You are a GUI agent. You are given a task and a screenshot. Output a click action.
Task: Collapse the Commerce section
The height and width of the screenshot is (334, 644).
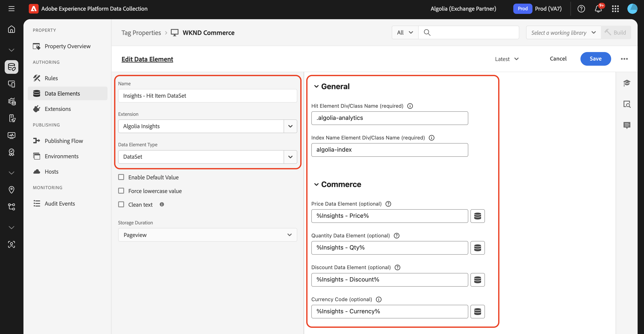tap(316, 184)
